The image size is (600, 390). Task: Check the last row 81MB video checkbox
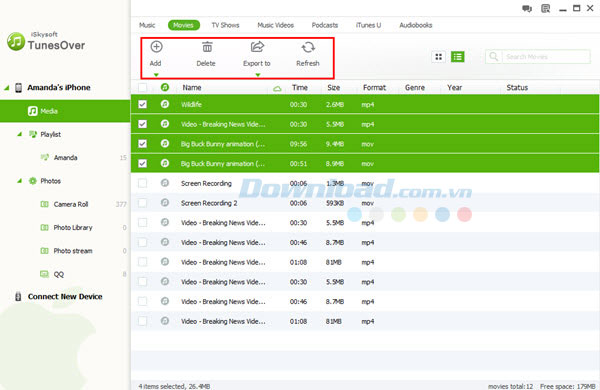(x=142, y=321)
